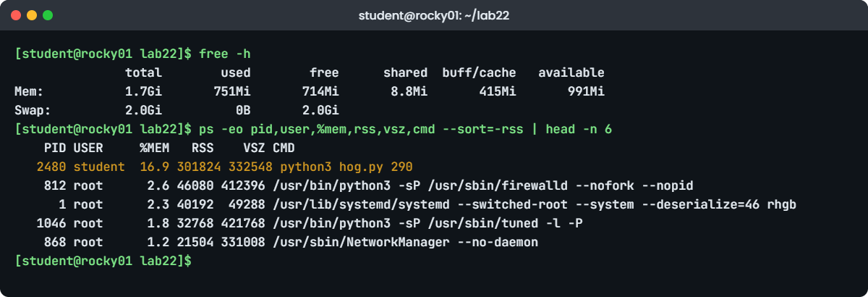Click the 'Swap:' row label

pyautogui.click(x=33, y=111)
